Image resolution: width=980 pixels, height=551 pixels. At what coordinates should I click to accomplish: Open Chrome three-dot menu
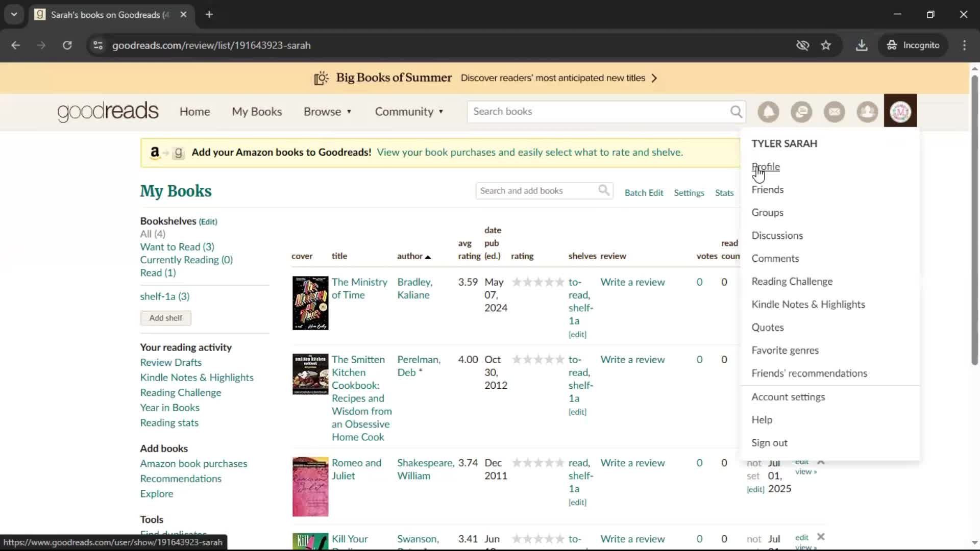pos(964,45)
